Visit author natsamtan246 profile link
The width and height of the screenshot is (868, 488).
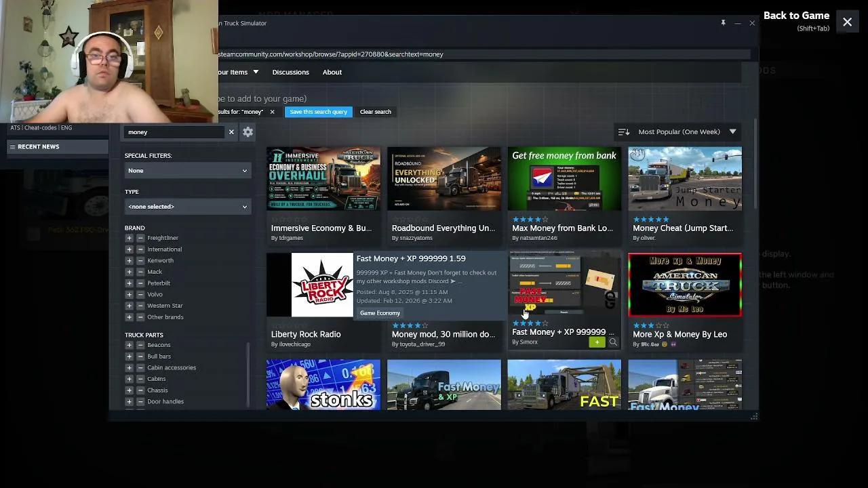click(534, 238)
